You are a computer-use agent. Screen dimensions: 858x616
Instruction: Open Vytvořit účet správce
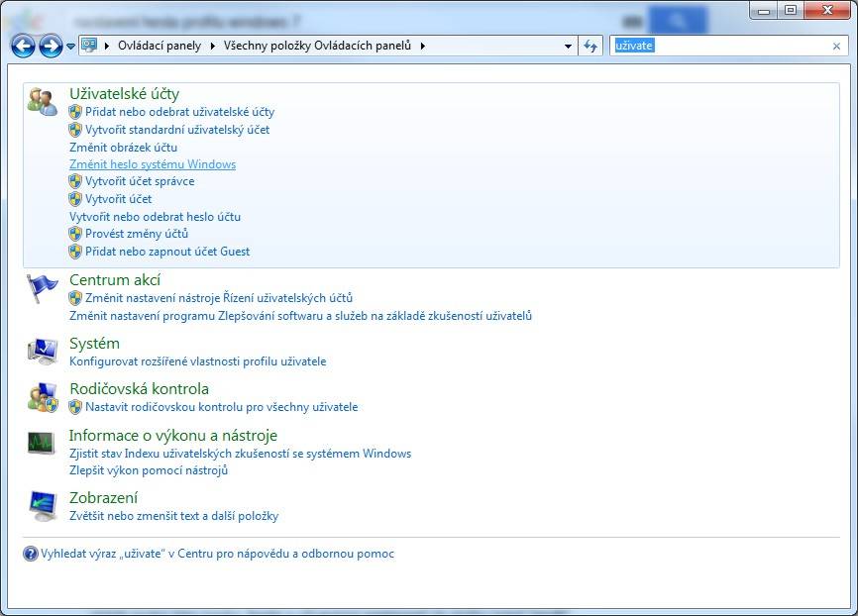click(x=140, y=181)
